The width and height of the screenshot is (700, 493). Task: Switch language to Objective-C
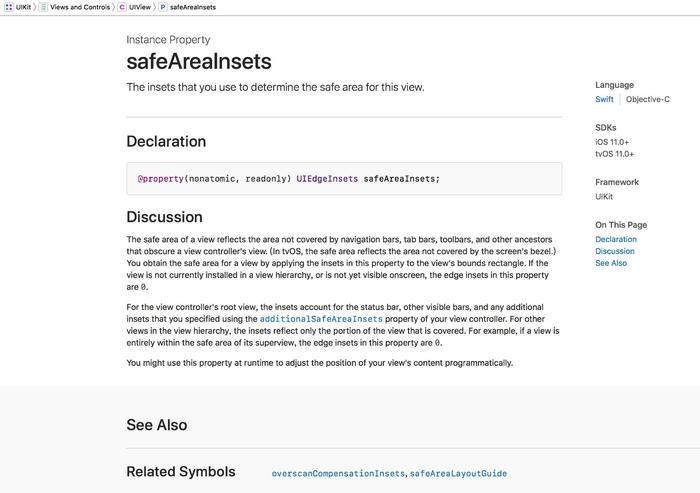click(x=647, y=100)
